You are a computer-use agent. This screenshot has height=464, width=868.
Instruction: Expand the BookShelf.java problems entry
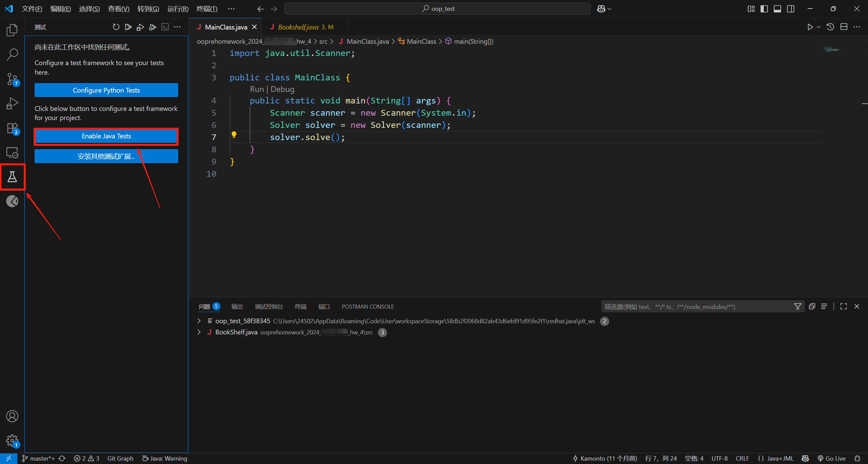(x=199, y=332)
